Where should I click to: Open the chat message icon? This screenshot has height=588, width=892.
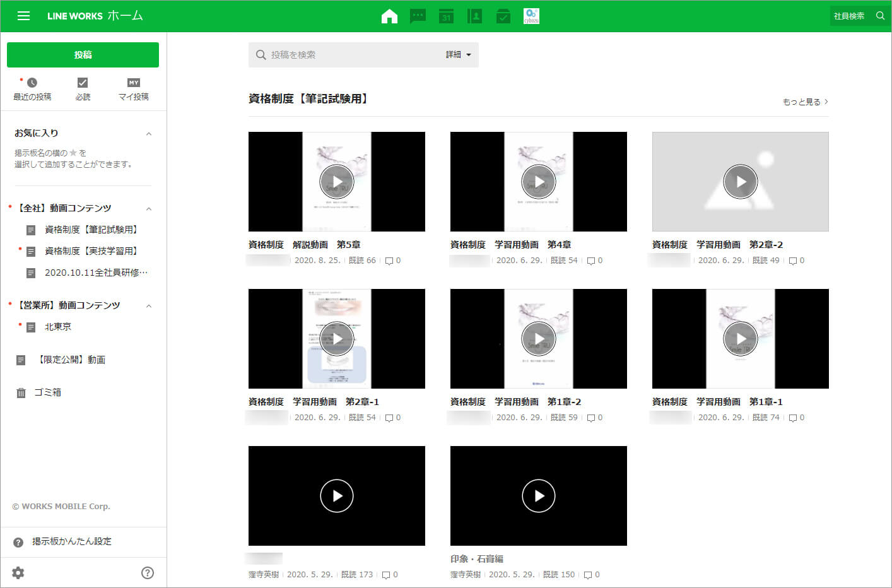(x=418, y=16)
